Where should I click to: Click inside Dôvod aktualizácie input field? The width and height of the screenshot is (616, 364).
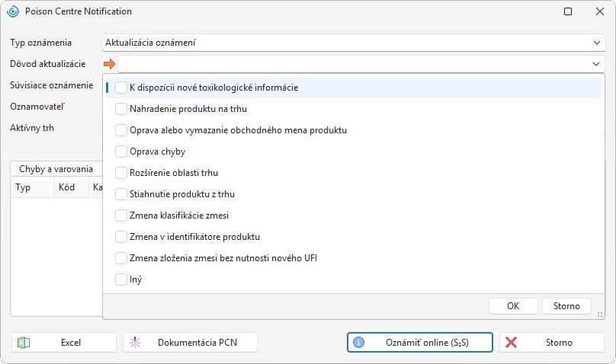click(x=354, y=64)
